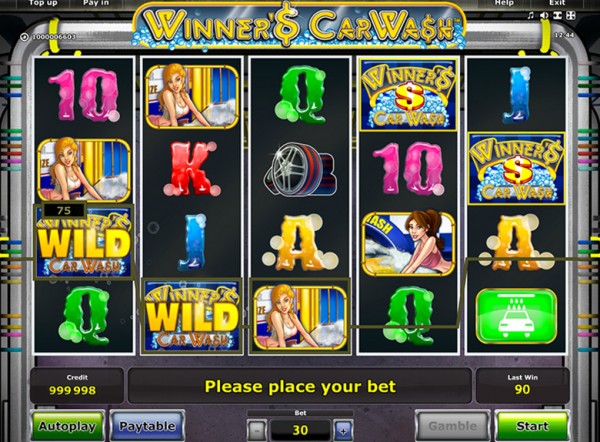Viewport: 600px width, 442px height.
Task: Open the Help menu
Action: tap(504, 3)
